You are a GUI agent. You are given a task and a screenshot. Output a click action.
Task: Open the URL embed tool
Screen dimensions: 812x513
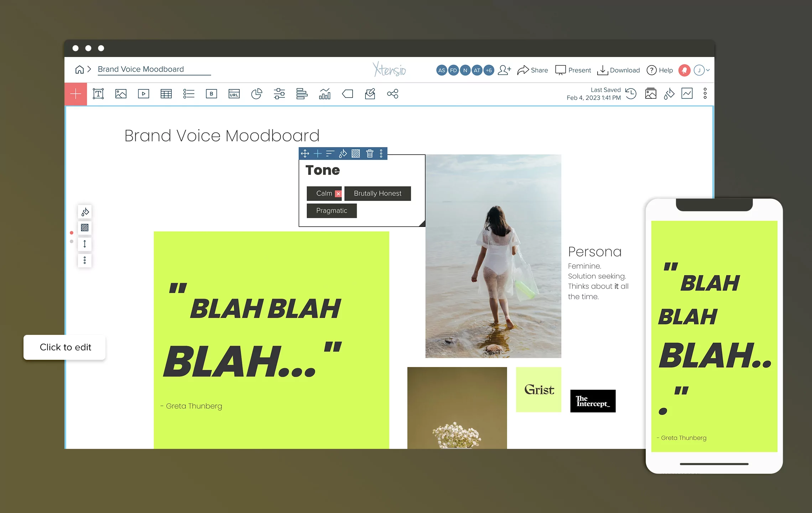click(x=234, y=94)
